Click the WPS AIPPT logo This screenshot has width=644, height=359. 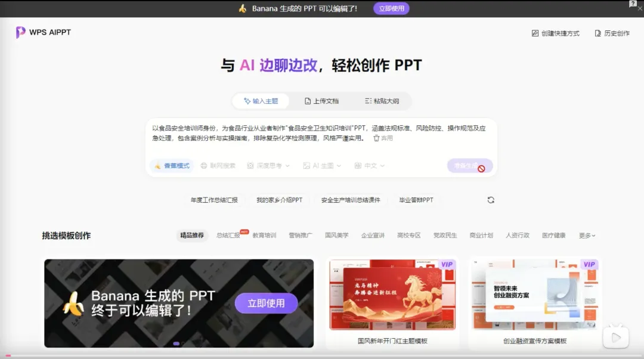pyautogui.click(x=43, y=32)
